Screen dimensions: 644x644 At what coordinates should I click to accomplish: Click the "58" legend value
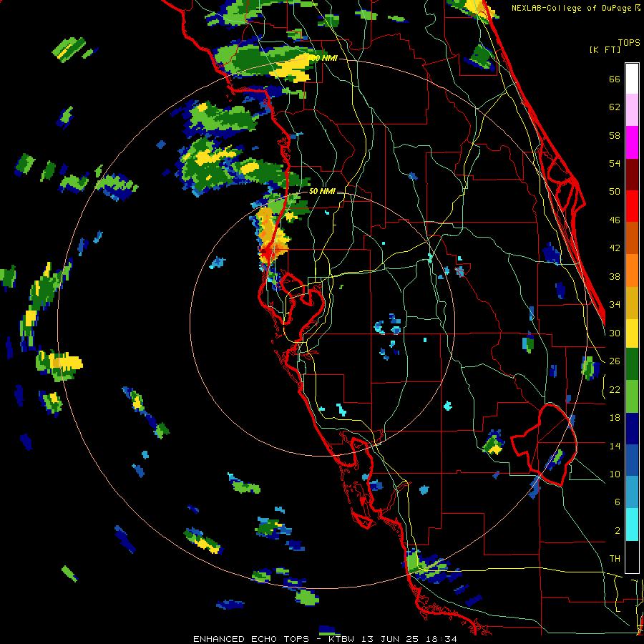coord(615,135)
